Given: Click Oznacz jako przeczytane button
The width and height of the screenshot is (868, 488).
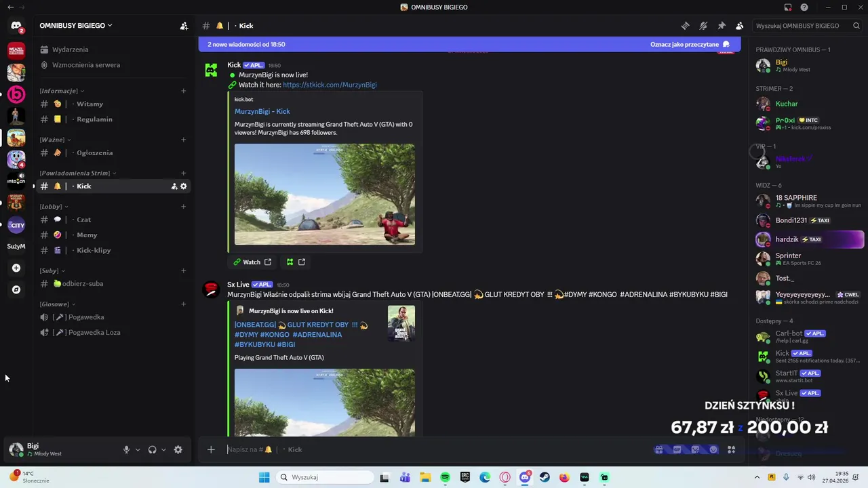Looking at the screenshot, I should point(690,44).
